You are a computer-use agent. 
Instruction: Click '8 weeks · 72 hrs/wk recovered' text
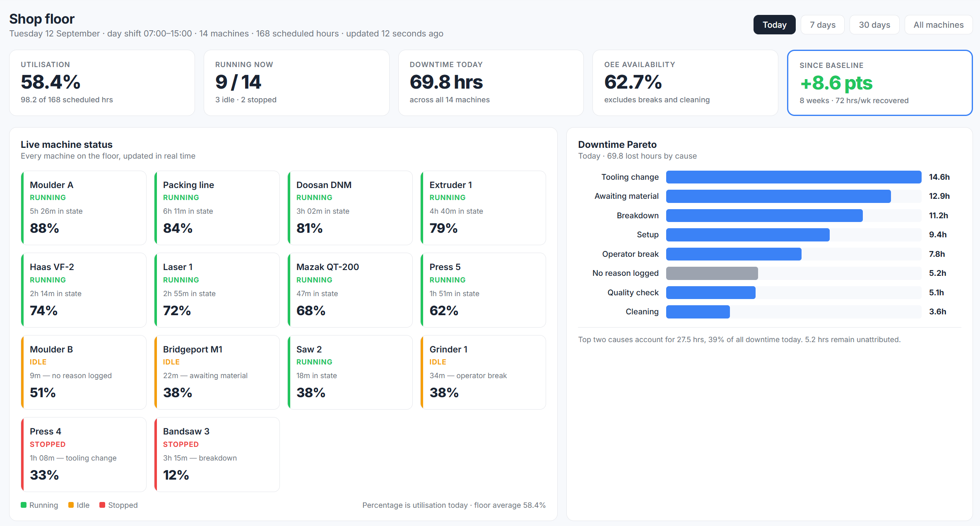(x=854, y=101)
